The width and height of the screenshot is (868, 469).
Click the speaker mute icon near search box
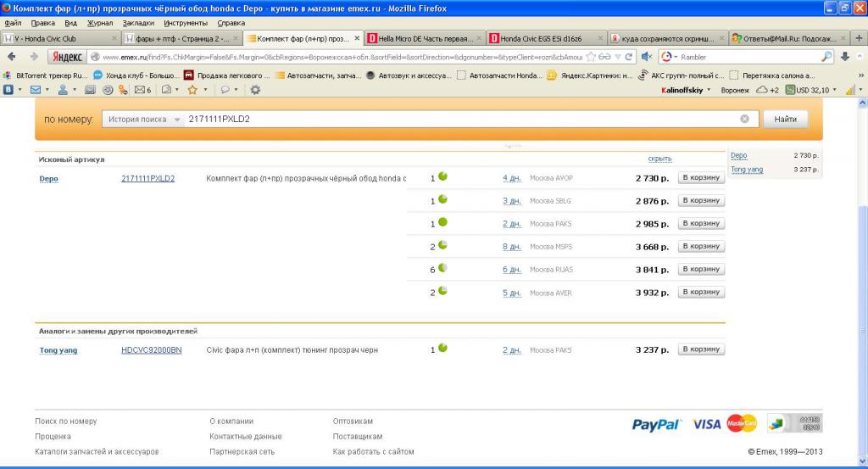646,57
